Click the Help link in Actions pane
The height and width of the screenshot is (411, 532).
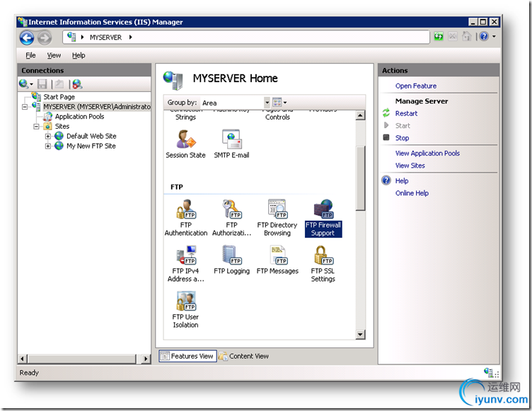click(x=402, y=180)
